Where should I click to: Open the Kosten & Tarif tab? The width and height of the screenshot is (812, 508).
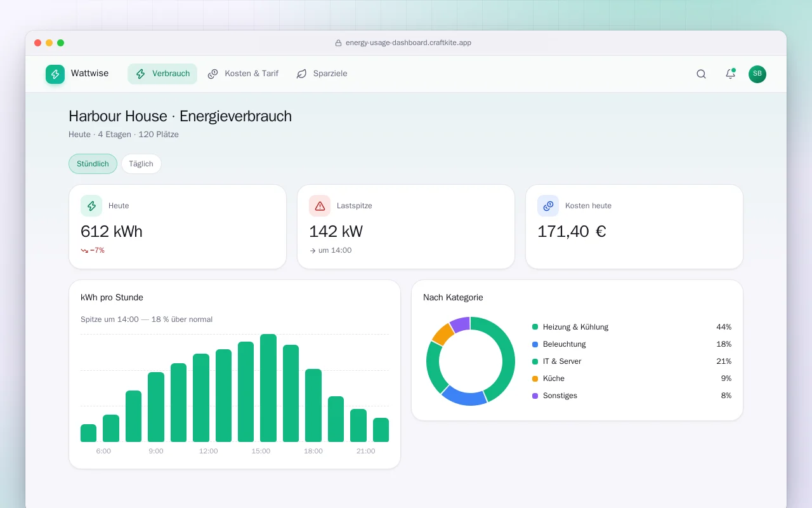point(243,74)
